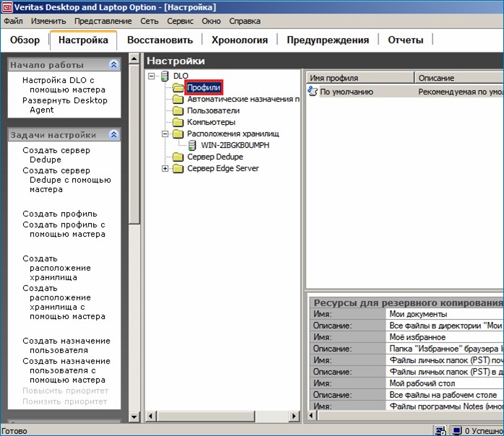
Task: Switch to the Восстановить tab
Action: [160, 40]
